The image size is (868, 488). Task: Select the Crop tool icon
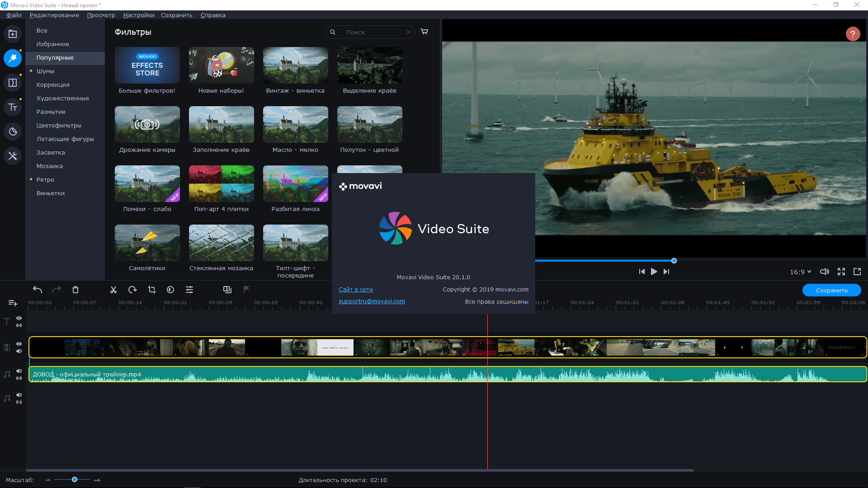[x=151, y=290]
